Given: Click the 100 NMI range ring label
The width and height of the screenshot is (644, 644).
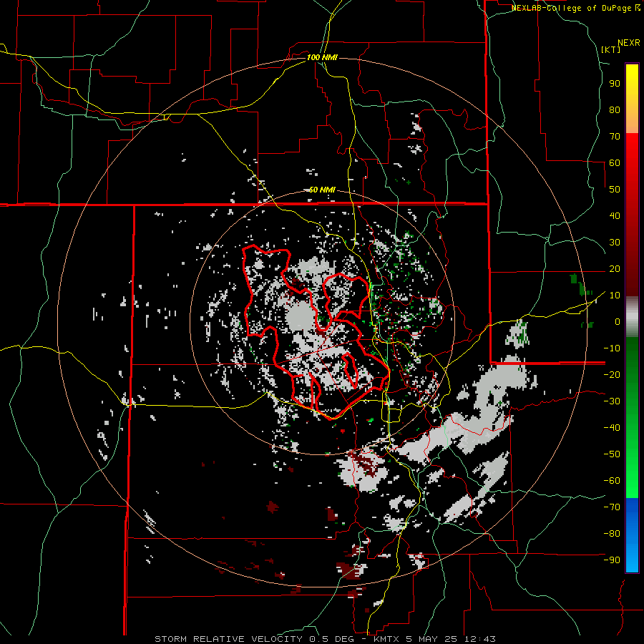Looking at the screenshot, I should 322,57.
